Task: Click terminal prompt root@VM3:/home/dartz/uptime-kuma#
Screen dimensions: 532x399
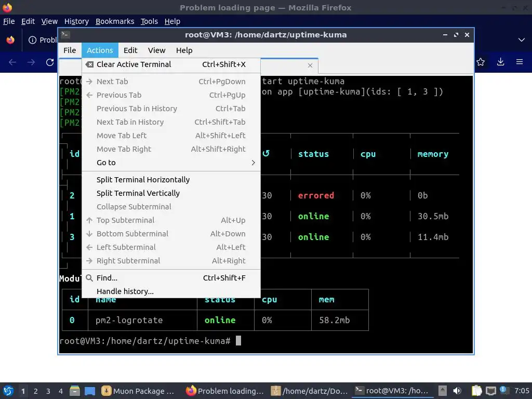Action: (145, 341)
